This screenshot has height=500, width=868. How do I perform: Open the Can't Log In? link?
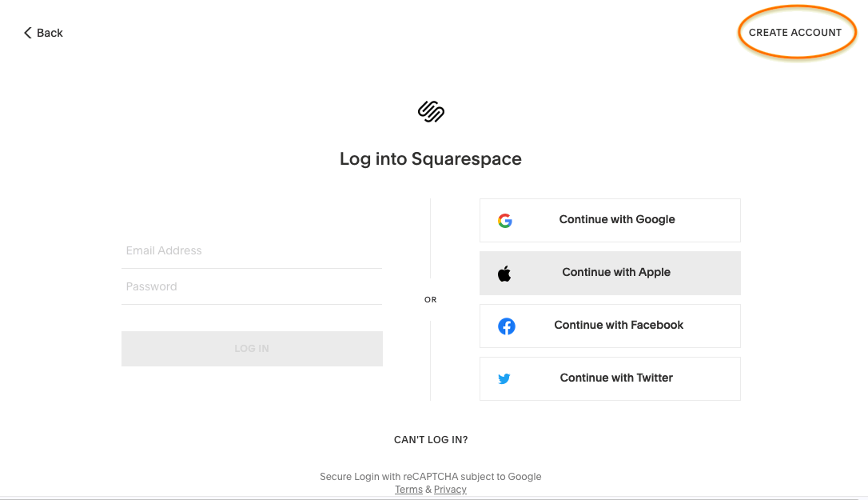click(431, 440)
